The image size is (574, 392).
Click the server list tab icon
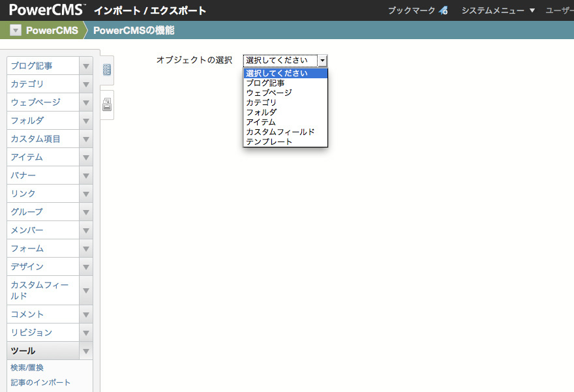pyautogui.click(x=107, y=69)
